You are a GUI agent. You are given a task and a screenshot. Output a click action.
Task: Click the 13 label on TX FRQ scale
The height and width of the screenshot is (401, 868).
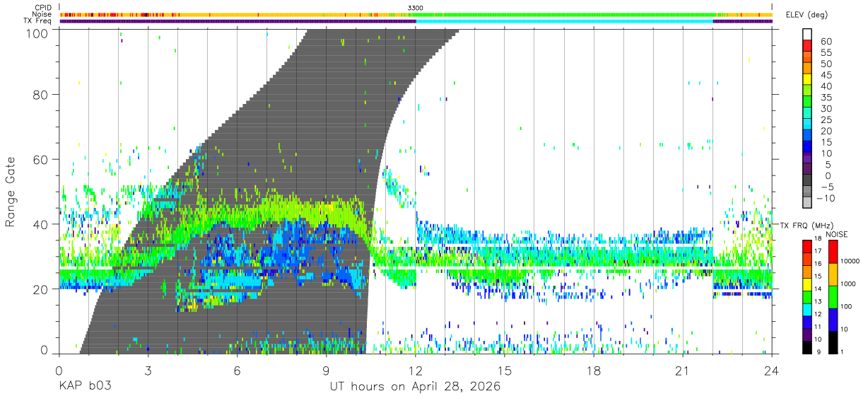coord(818,301)
